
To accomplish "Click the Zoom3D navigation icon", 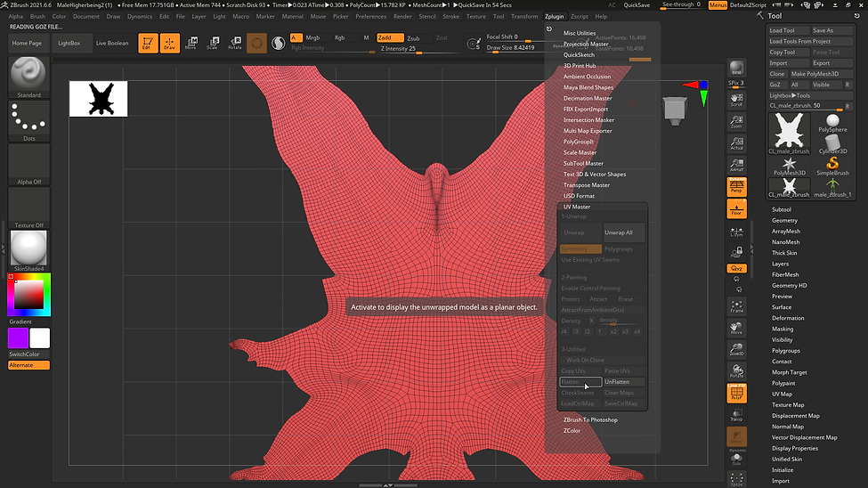I will tap(736, 349).
